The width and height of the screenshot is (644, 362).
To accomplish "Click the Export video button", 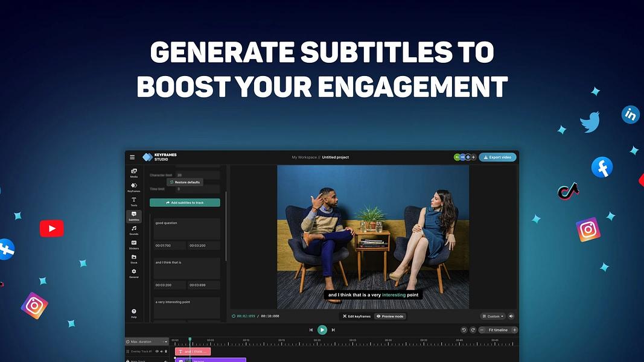I will coord(497,157).
